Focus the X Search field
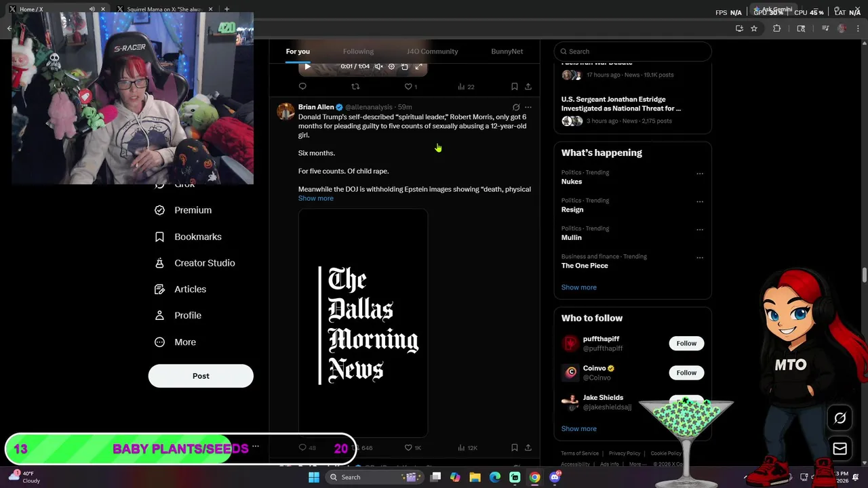This screenshot has width=868, height=488. pyautogui.click(x=633, y=52)
